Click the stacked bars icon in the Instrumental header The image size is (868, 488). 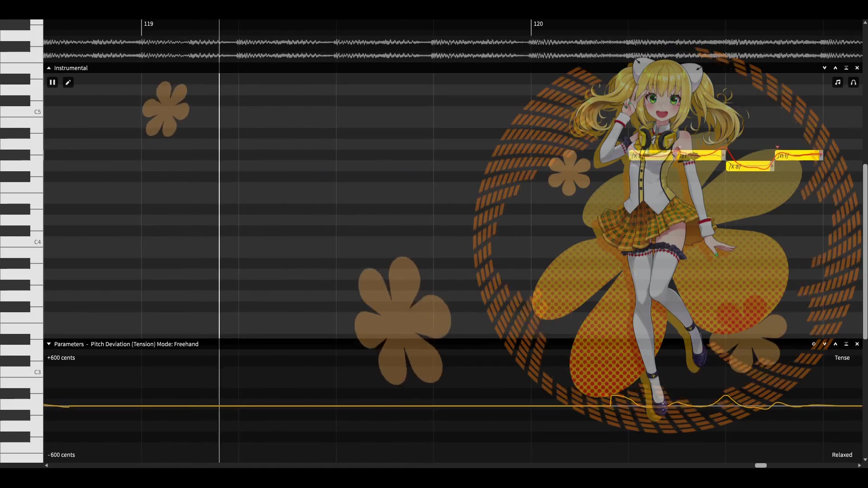pyautogui.click(x=846, y=68)
